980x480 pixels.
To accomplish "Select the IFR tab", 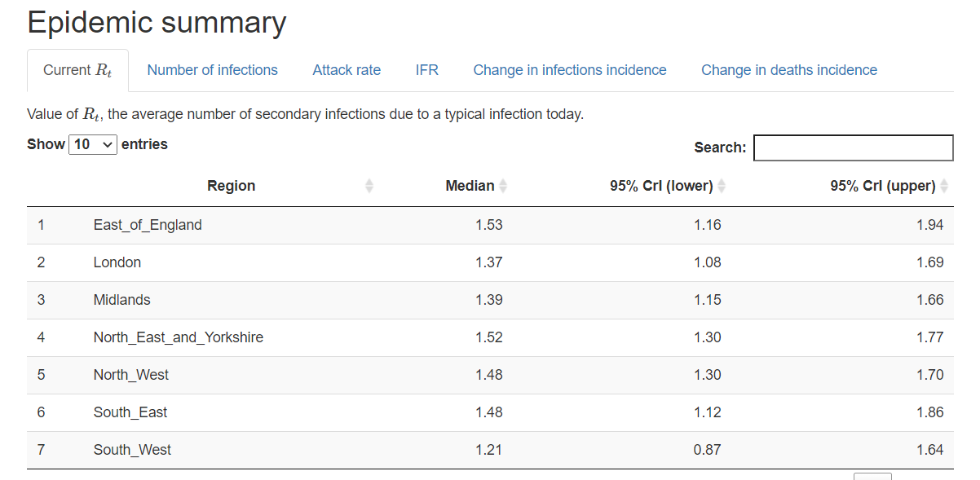I will click(427, 70).
